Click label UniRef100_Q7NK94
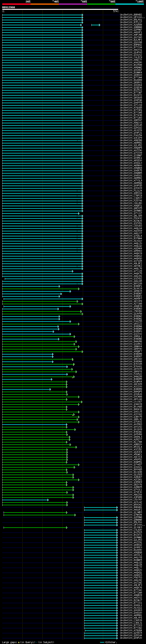Screen dimensions: 146x644 (x=131, y=515)
